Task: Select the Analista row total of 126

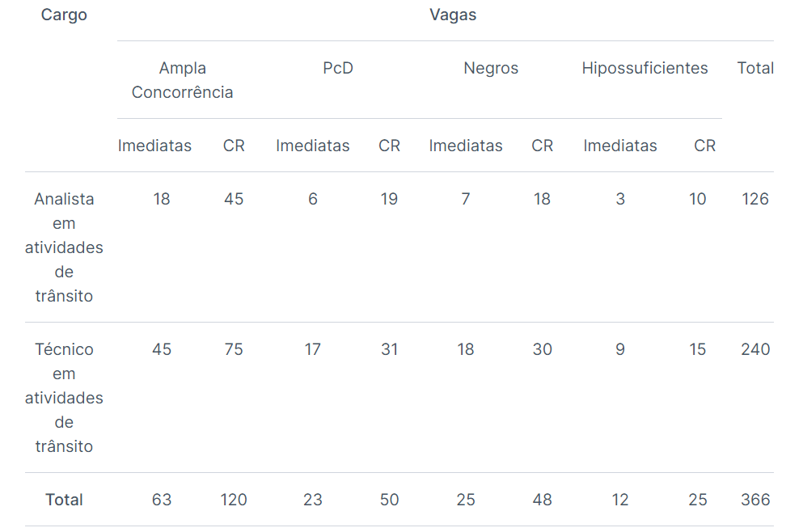Action: (755, 199)
